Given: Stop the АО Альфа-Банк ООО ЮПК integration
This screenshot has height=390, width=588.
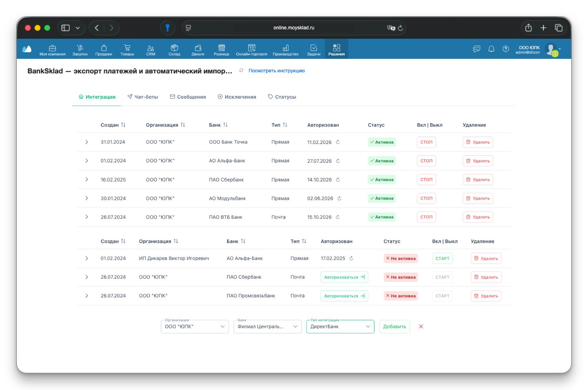Looking at the screenshot, I should (426, 161).
